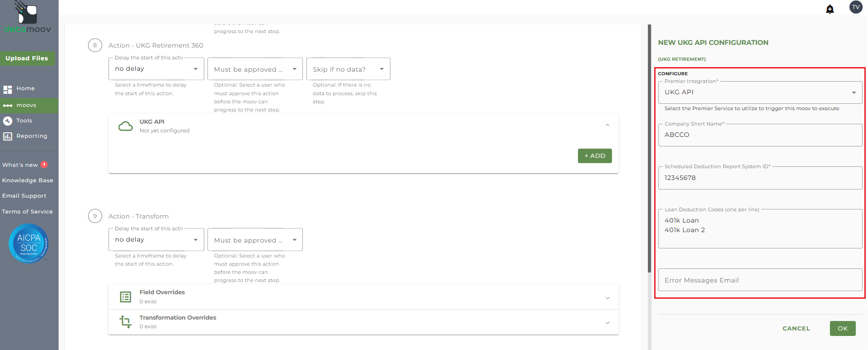The width and height of the screenshot is (868, 350).
Task: Click the Tools wrench icon
Action: coord(8,121)
